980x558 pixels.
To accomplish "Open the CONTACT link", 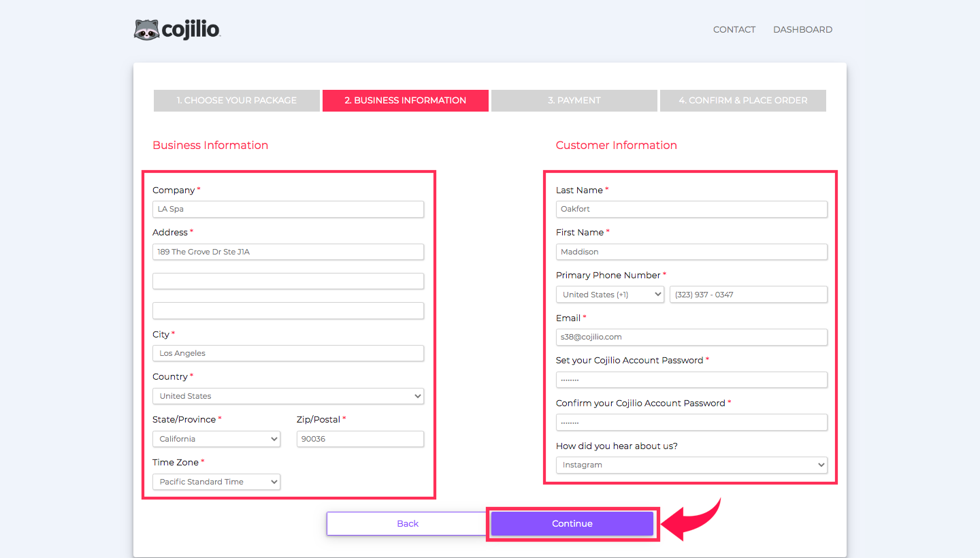I will point(734,29).
